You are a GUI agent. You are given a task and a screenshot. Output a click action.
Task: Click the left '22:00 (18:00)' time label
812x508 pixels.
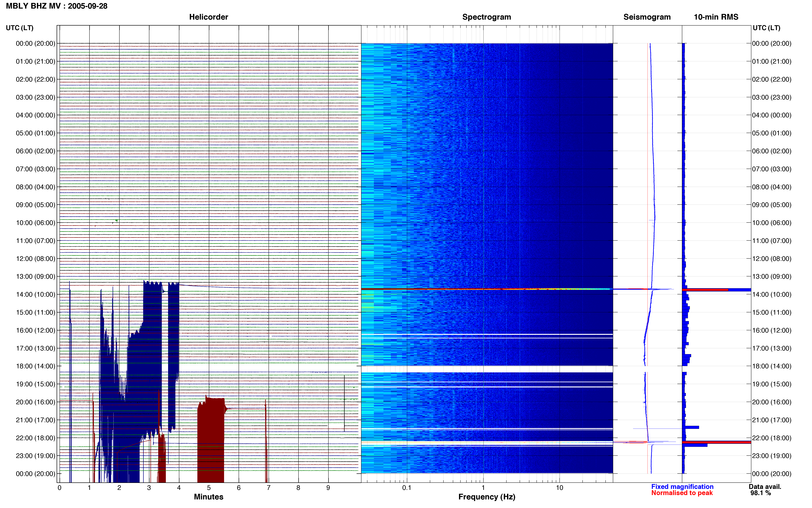tap(36, 438)
